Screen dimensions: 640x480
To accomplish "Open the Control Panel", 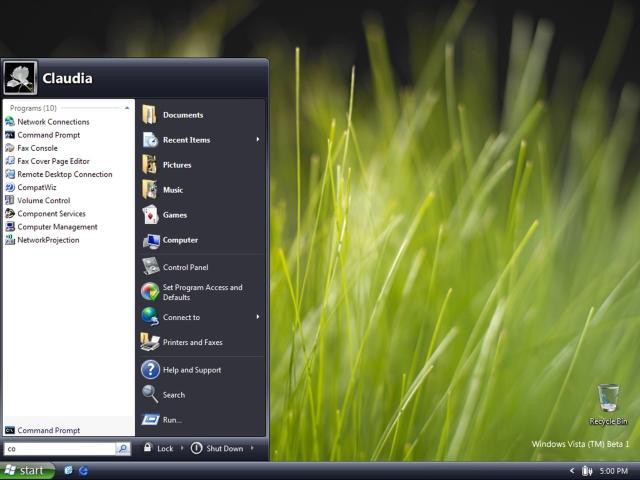I will pos(185,267).
